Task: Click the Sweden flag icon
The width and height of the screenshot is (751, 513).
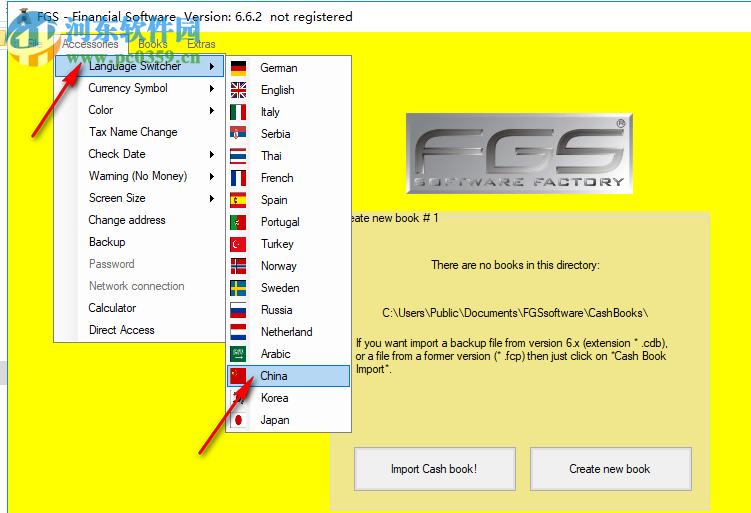Action: pos(238,288)
